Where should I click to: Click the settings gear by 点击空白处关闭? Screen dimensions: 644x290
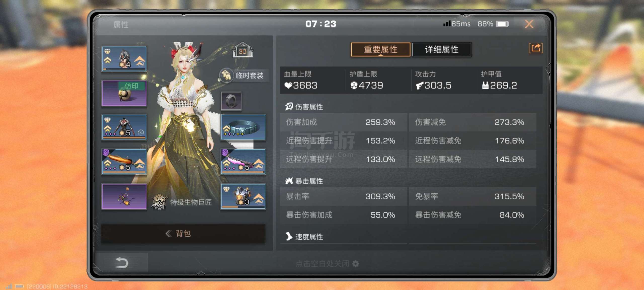355,264
